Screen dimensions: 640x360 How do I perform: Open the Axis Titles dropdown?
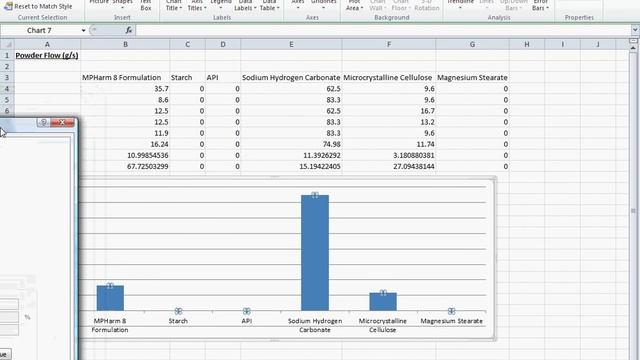pyautogui.click(x=197, y=5)
